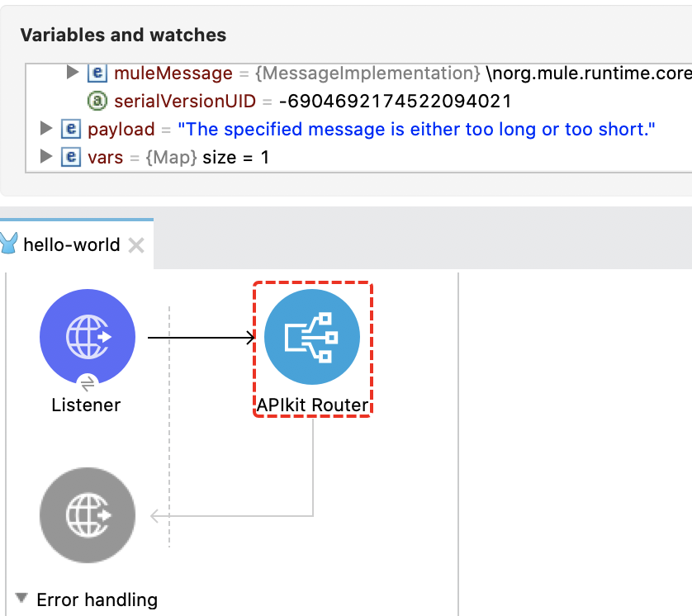Screen dimensions: 692x616
Task: Click the grayed-out response endpoint icon
Action: pos(87,514)
